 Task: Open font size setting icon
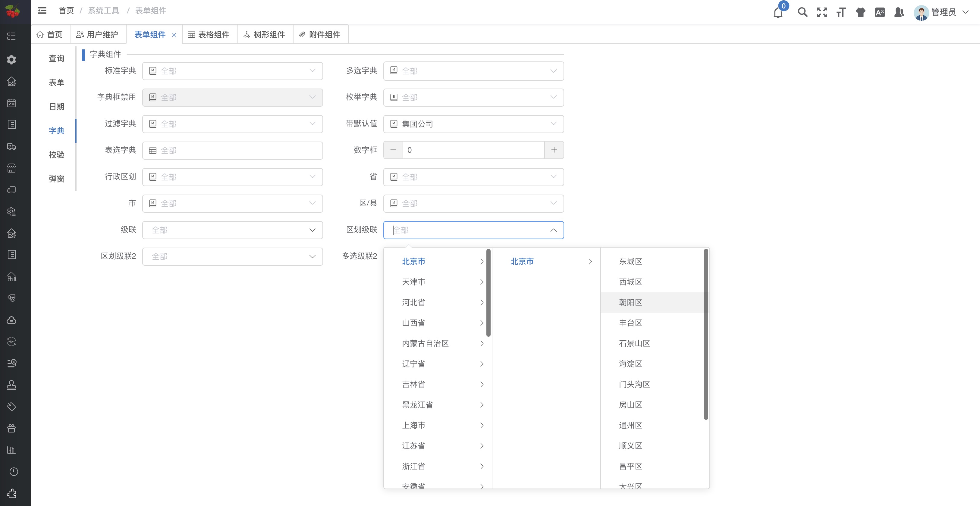pos(841,12)
